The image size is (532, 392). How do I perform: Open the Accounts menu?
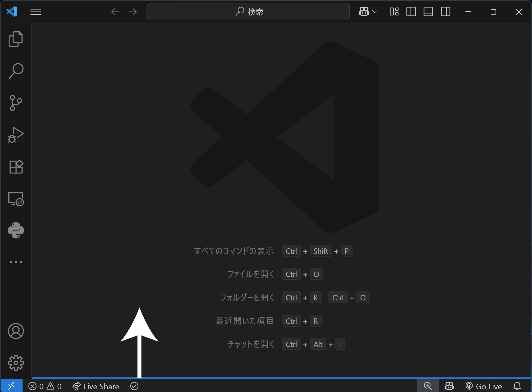[16, 331]
